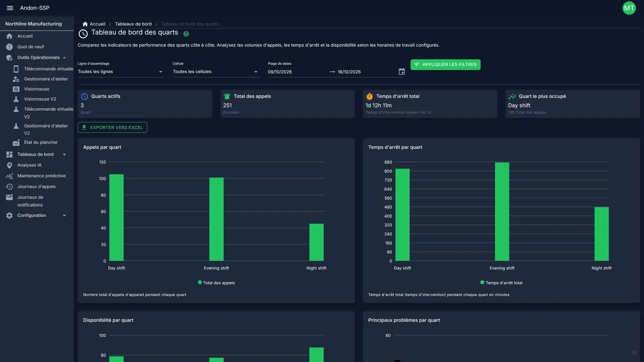This screenshot has width=644, height=362.
Task: Click the help question mark icon beside title
Action: (186, 34)
